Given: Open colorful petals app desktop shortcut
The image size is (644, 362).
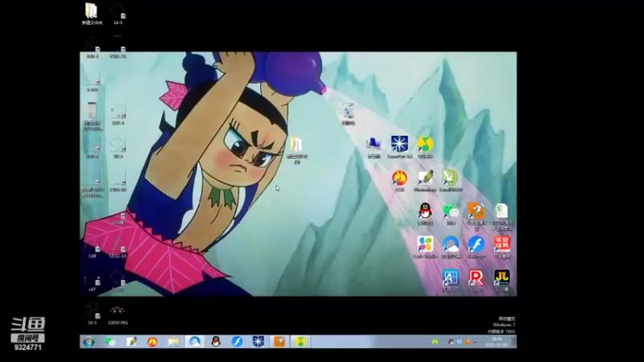Looking at the screenshot, I should 425,247.
